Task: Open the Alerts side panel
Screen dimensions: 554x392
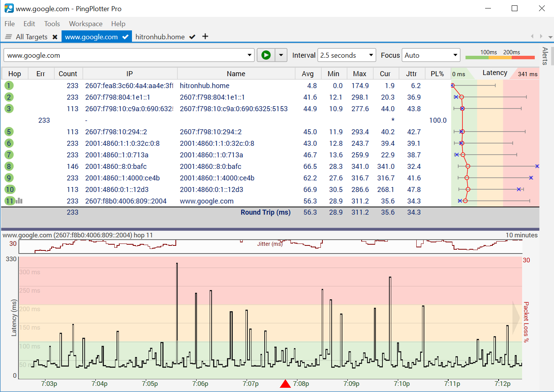Action: pos(545,56)
